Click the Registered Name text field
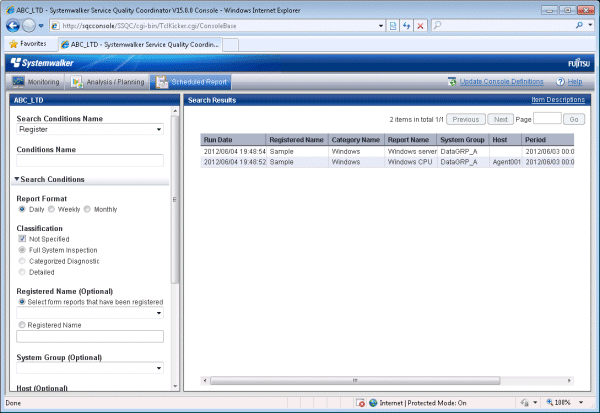The image size is (600, 413). click(x=90, y=336)
